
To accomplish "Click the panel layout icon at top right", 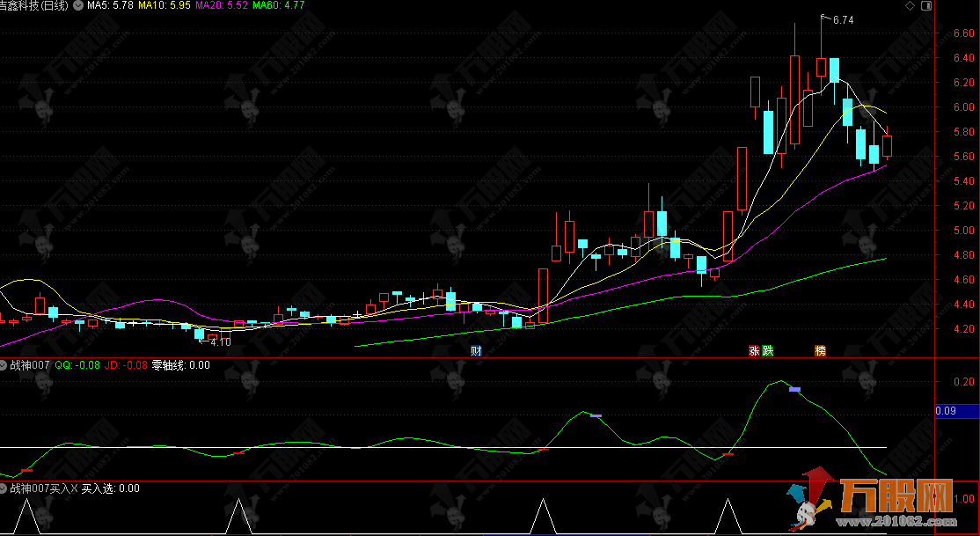I will click(926, 5).
